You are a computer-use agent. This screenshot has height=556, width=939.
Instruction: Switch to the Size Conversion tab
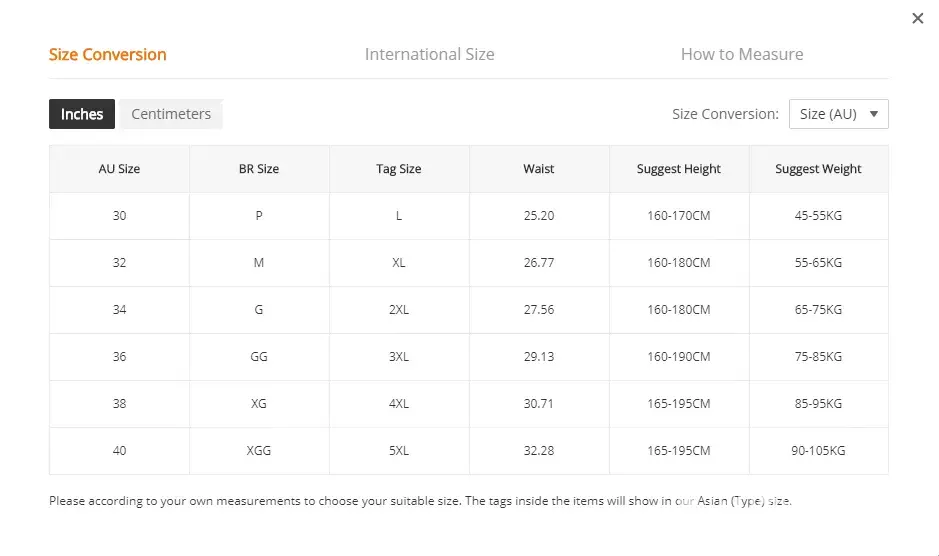coord(108,54)
